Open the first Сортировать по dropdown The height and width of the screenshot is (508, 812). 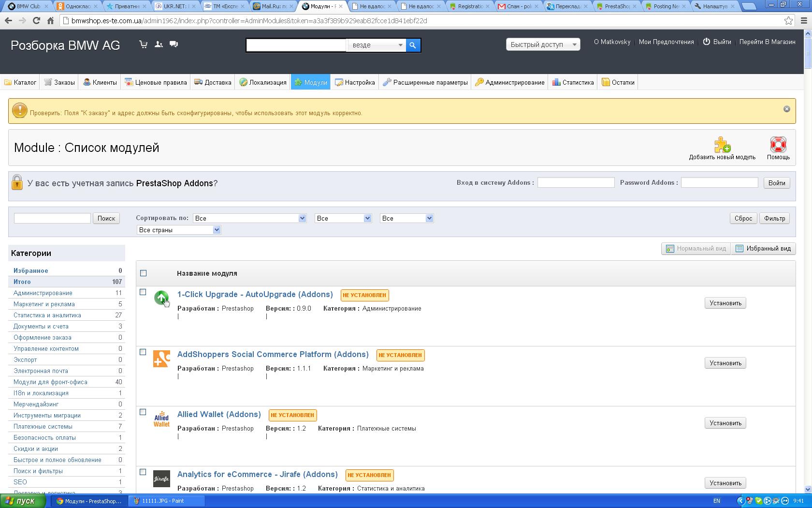click(x=249, y=218)
